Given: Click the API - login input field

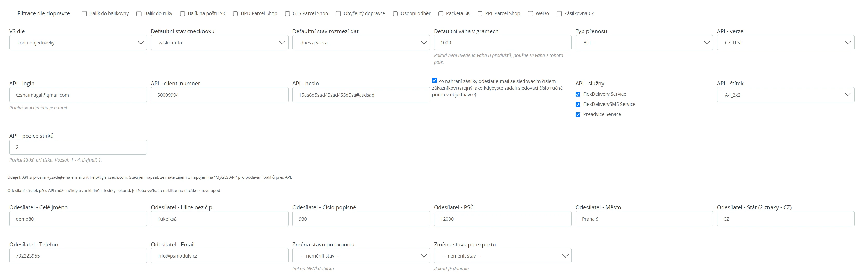Looking at the screenshot, I should coord(78,95).
